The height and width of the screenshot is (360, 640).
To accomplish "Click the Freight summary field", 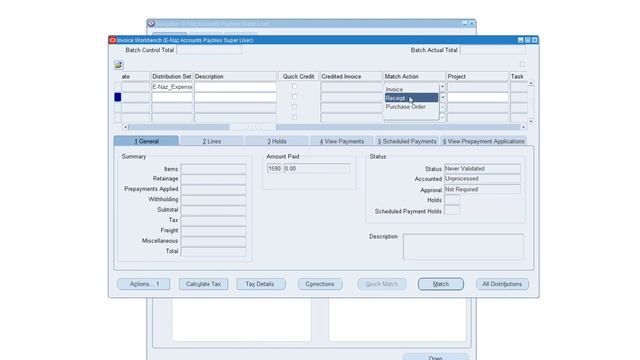I will 213,231.
